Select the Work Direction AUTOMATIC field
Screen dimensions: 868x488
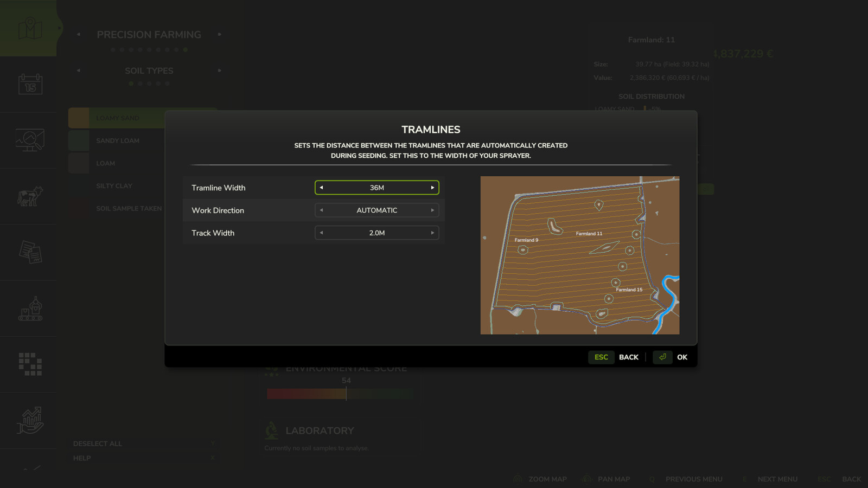(x=377, y=210)
